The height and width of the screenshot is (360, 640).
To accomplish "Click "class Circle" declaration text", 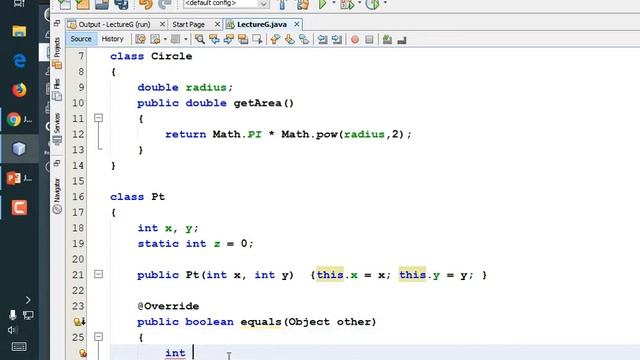I will tap(151, 56).
